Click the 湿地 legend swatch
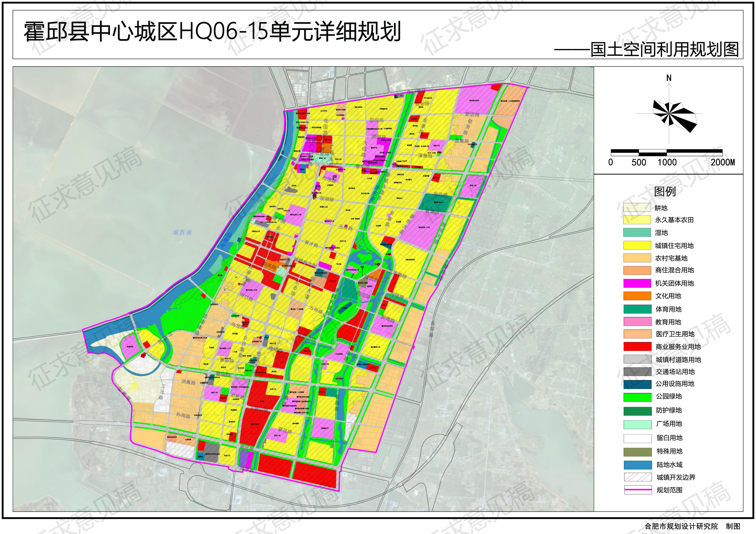 click(x=637, y=232)
